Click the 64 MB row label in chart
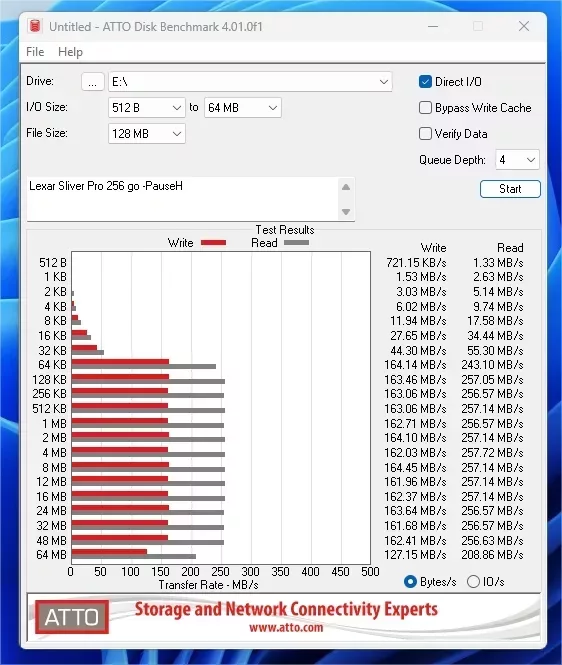 pos(51,555)
